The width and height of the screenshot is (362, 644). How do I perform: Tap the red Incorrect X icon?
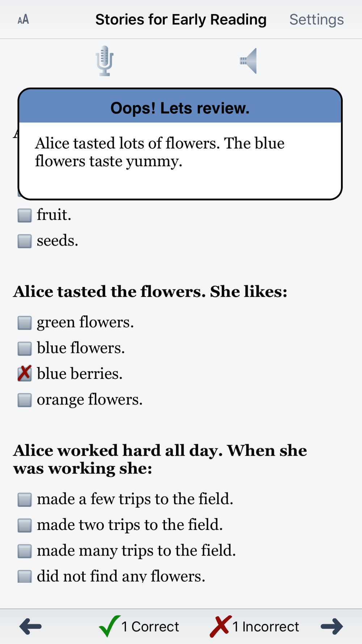pos(220,626)
